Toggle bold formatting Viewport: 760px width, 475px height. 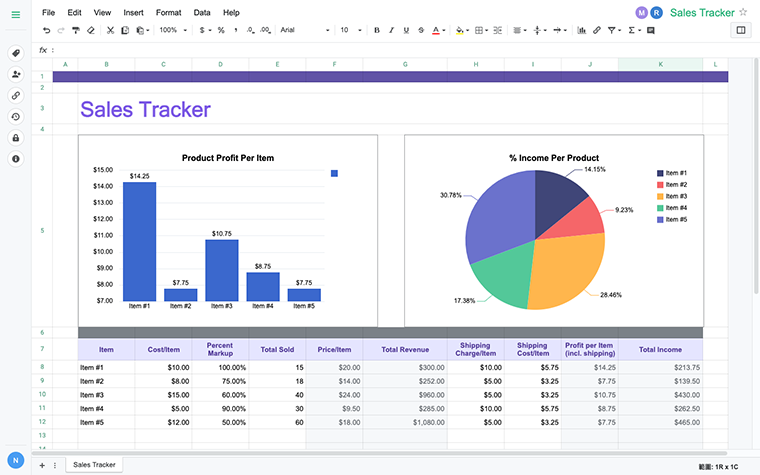pyautogui.click(x=377, y=31)
